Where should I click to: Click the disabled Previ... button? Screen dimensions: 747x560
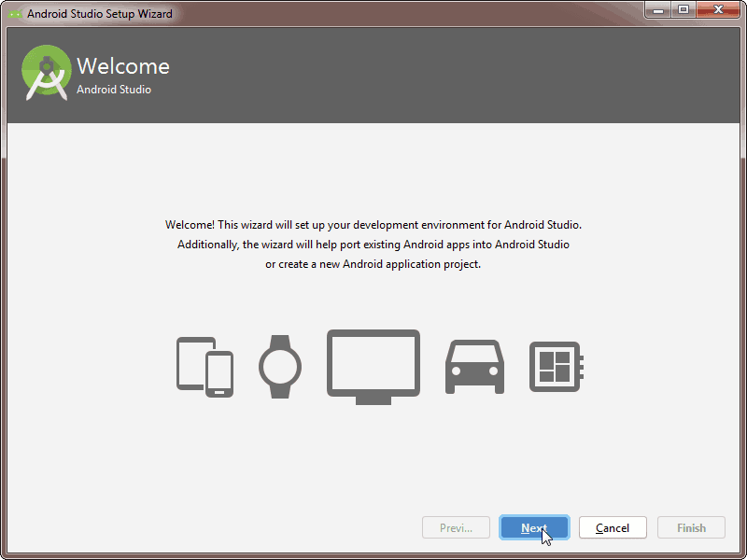tap(456, 527)
